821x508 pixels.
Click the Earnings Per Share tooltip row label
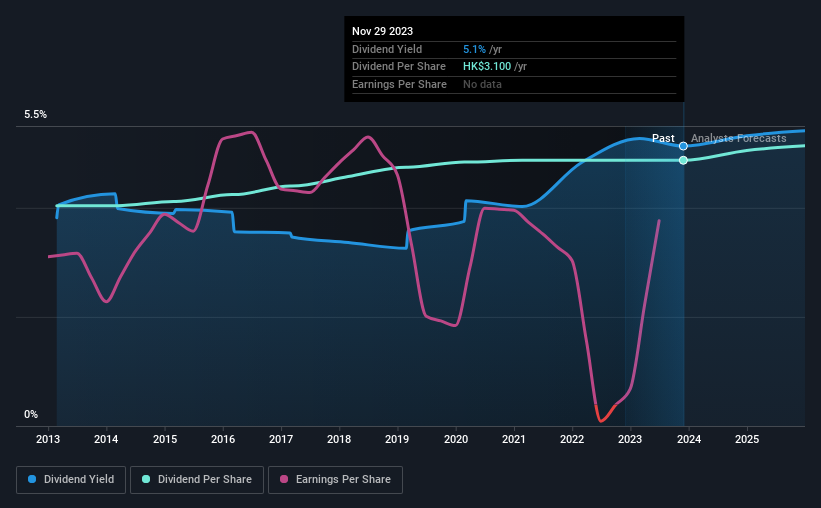click(x=400, y=84)
